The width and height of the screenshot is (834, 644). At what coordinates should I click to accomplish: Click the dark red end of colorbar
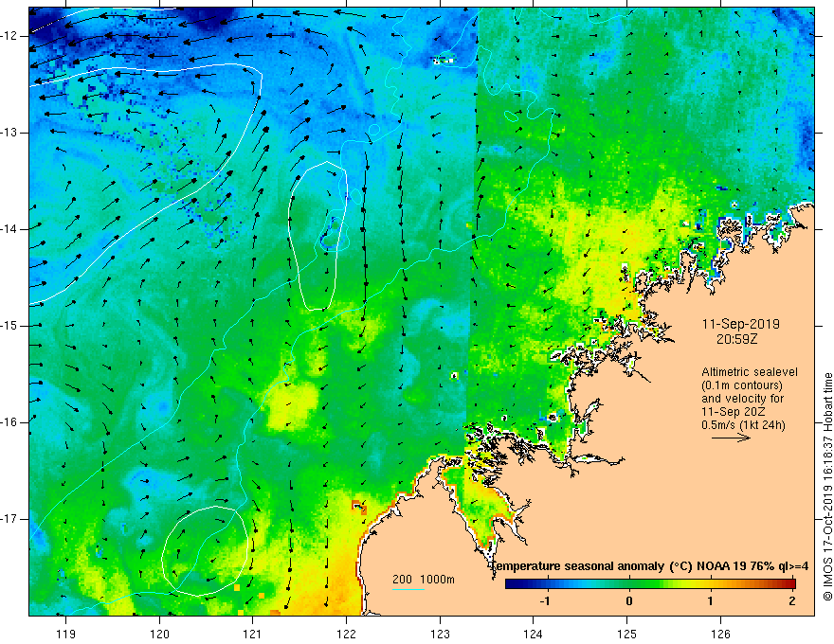click(791, 584)
